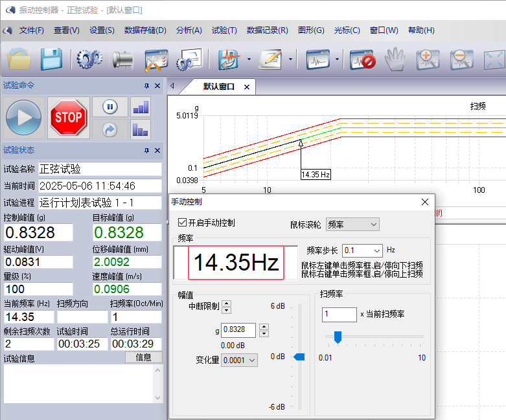Click the 14.35 Hz cursor marker on graph
Screen dimensions: 506x420
(316, 175)
